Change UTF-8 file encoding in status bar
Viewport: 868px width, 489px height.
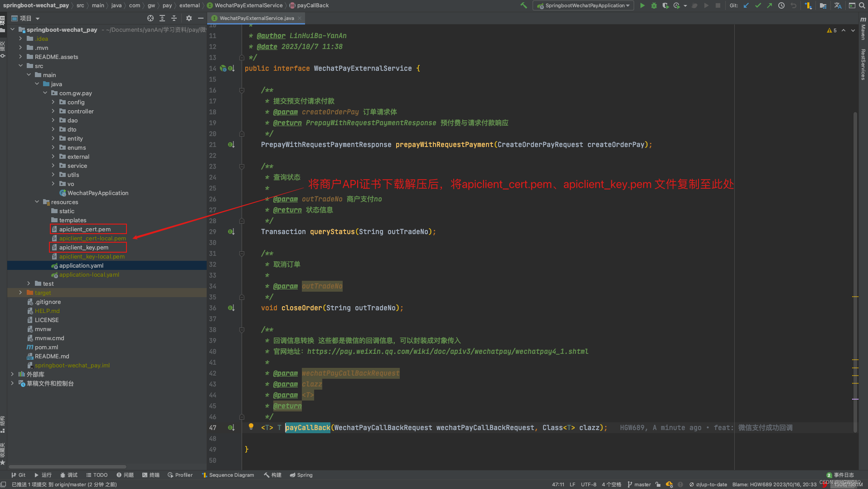[588, 484]
